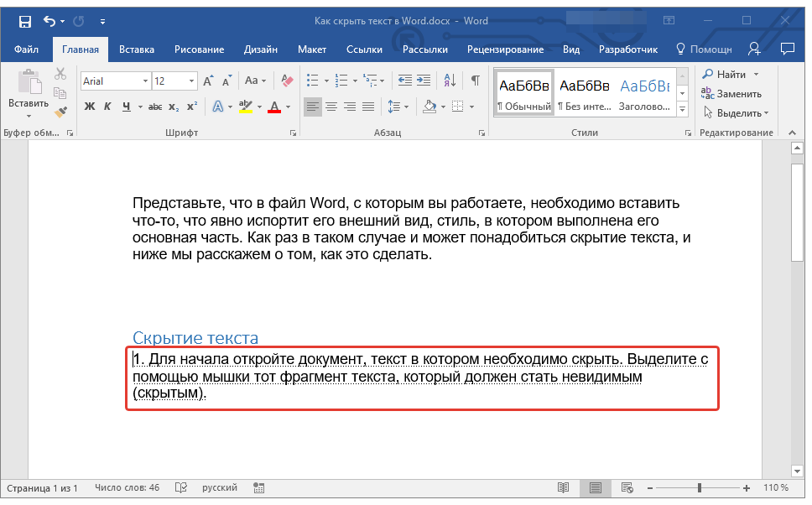The height and width of the screenshot is (505, 812).
Task: Switch to the Дизайн tab
Action: tap(261, 49)
